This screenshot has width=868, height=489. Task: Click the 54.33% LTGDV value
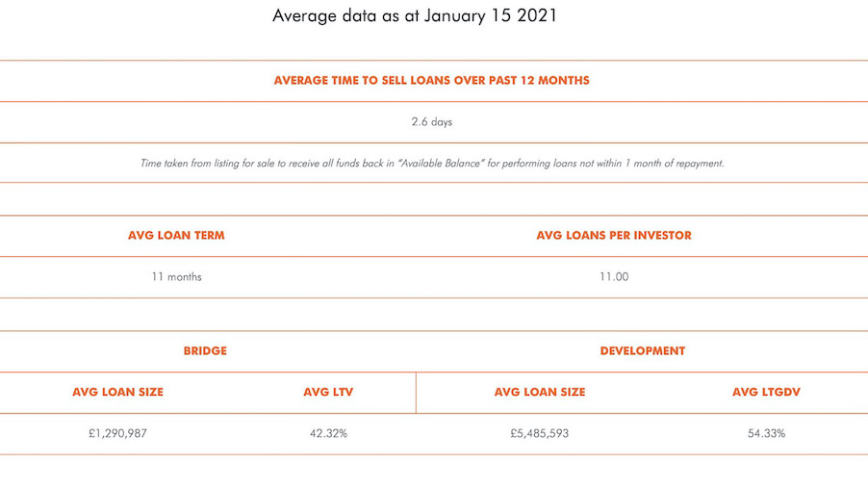766,433
